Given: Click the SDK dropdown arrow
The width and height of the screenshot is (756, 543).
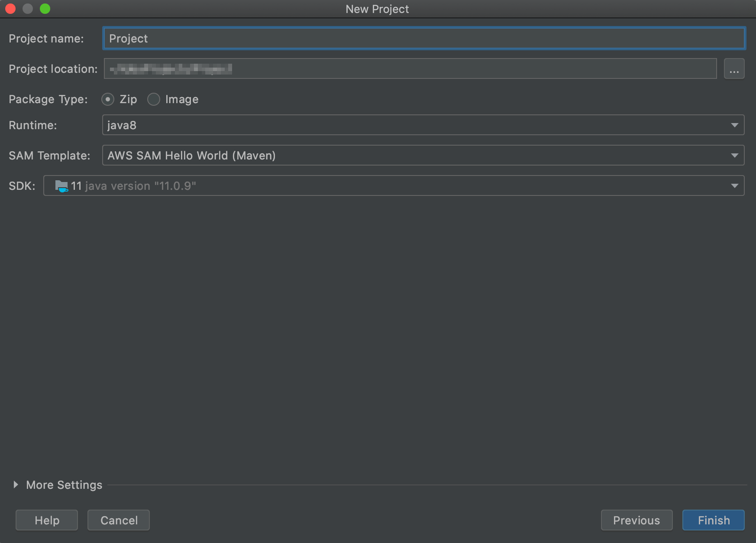Looking at the screenshot, I should (734, 185).
